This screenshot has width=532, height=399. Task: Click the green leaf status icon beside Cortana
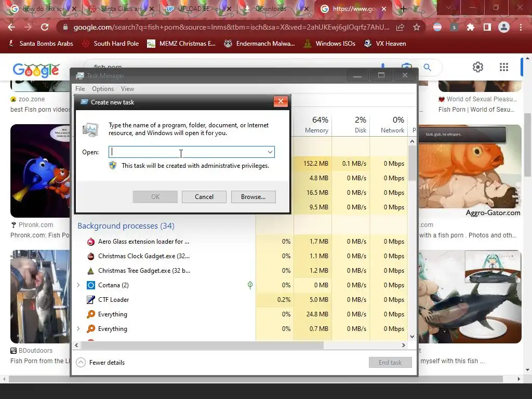(x=250, y=285)
